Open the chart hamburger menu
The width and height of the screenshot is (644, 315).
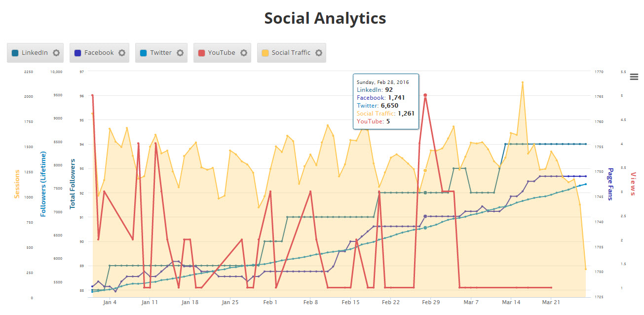634,77
